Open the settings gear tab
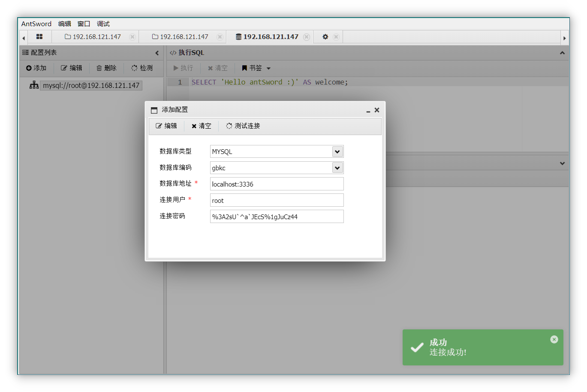 (325, 37)
